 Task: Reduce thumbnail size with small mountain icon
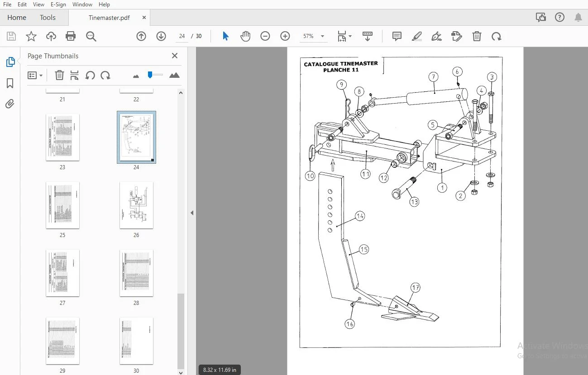click(136, 76)
